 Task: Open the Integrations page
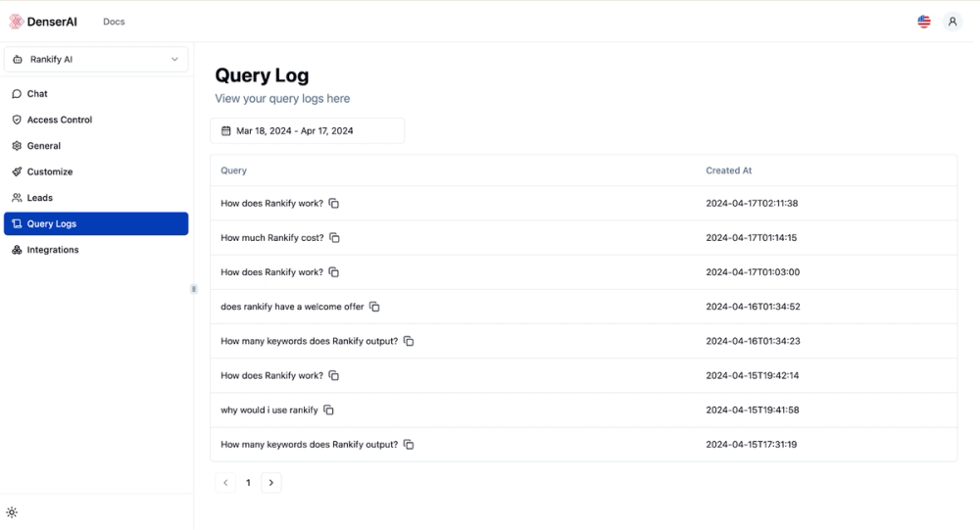[96, 250]
